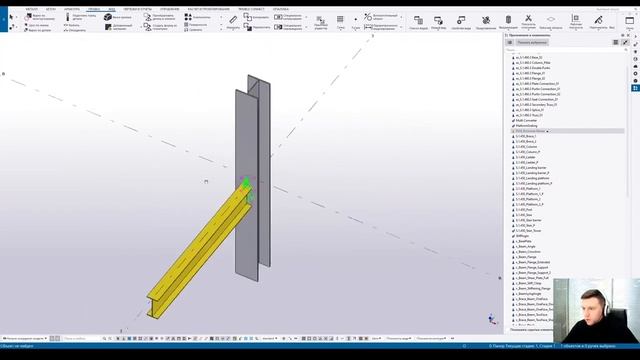Viewport: 640px width, 360px height.
Task: Open the TRIMBLE CONNECT tab
Action: point(251,9)
